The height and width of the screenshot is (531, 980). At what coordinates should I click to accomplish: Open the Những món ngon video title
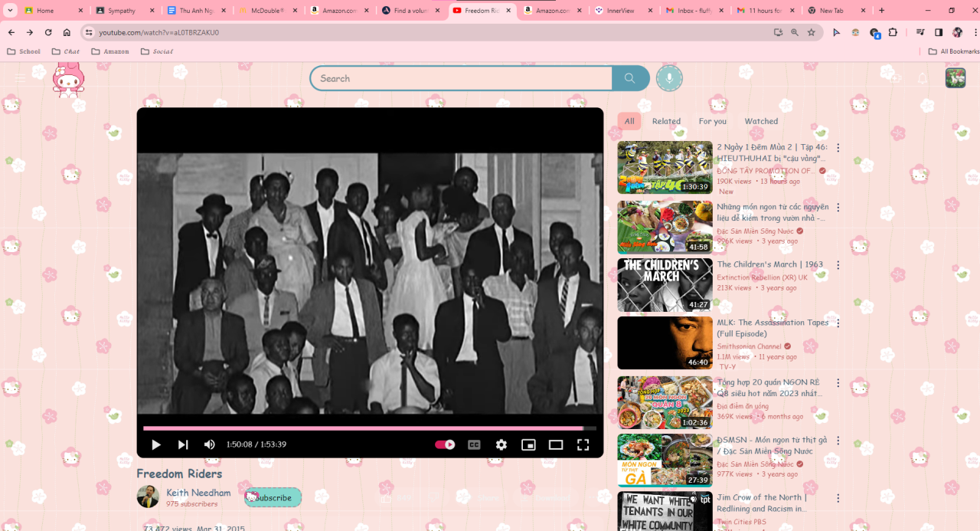click(773, 212)
